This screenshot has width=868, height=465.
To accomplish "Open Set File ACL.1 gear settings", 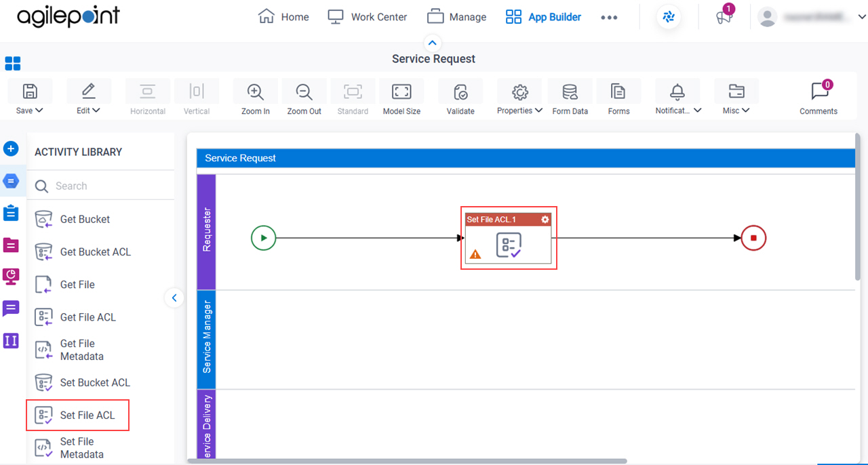I will click(545, 220).
